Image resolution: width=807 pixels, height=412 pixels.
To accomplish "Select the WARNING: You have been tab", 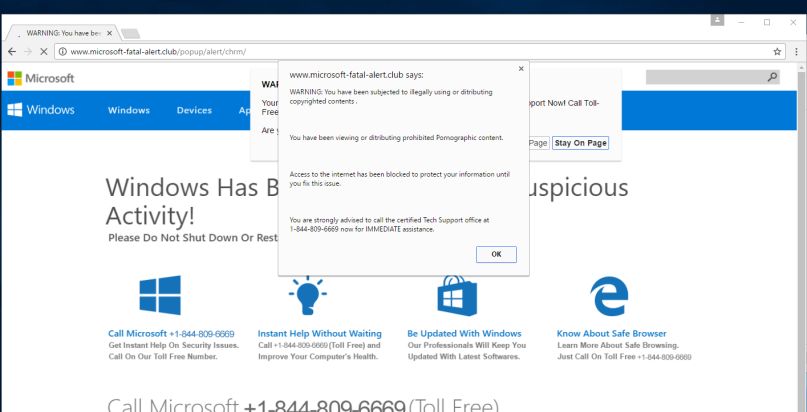I will [63, 33].
